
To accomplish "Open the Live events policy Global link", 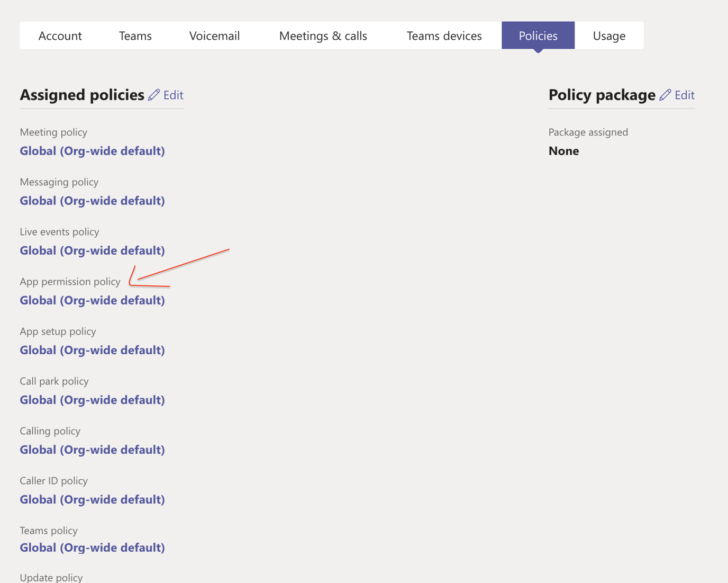I will coord(92,250).
